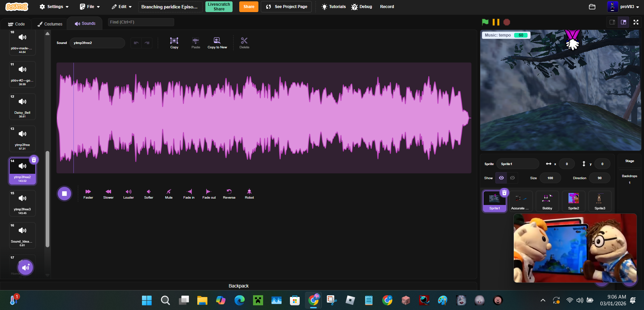Click Livescratch Share button
The height and width of the screenshot is (310, 644).
[x=219, y=7]
